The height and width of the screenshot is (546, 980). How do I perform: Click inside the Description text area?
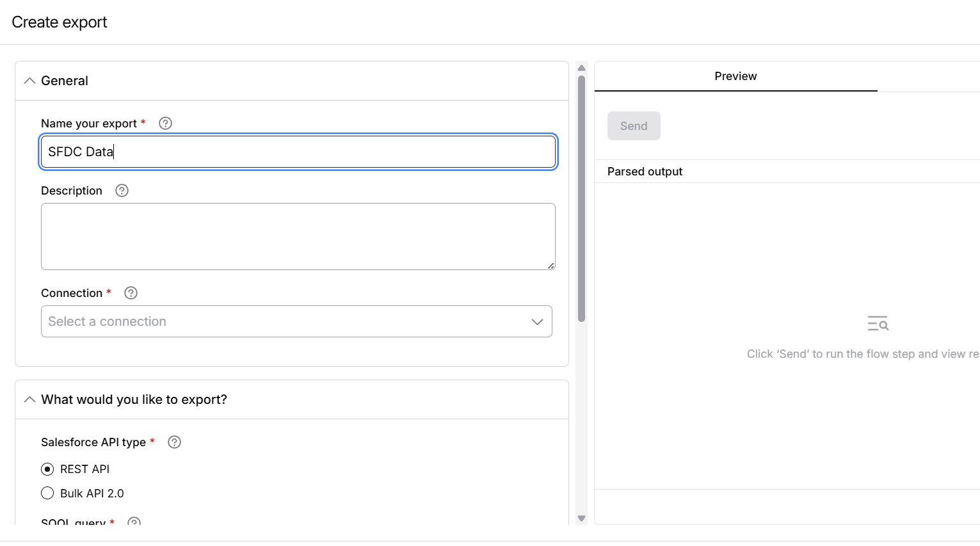298,236
